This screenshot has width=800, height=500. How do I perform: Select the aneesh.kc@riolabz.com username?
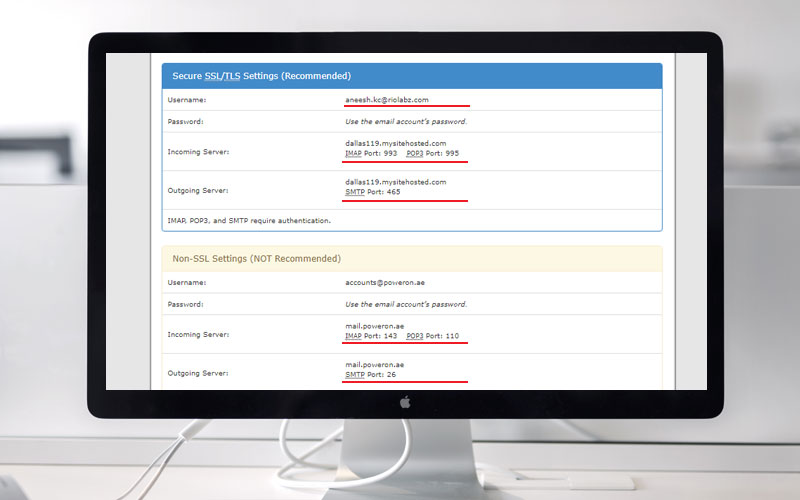point(387,100)
